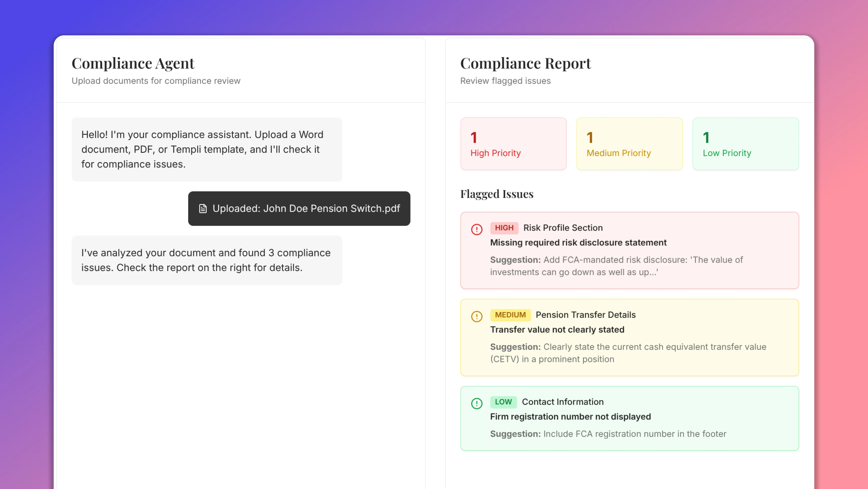The width and height of the screenshot is (868, 489).
Task: Click the document icon in the upload chip
Action: pyautogui.click(x=203, y=208)
